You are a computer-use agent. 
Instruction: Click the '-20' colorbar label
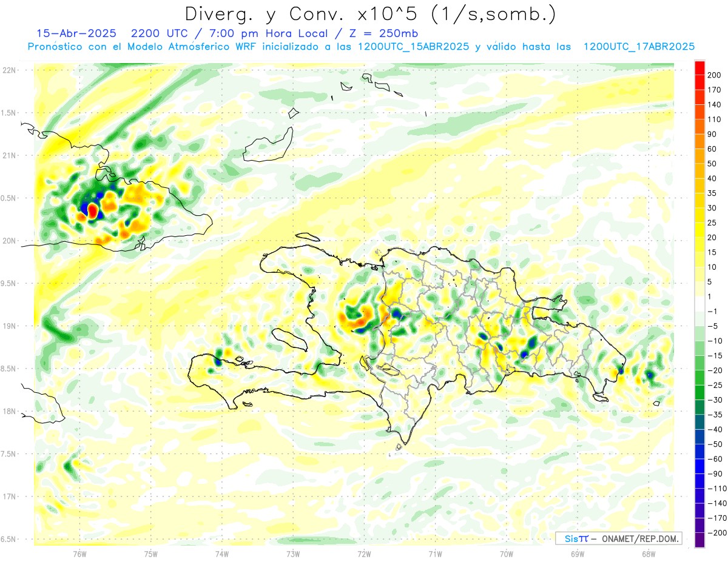point(716,370)
